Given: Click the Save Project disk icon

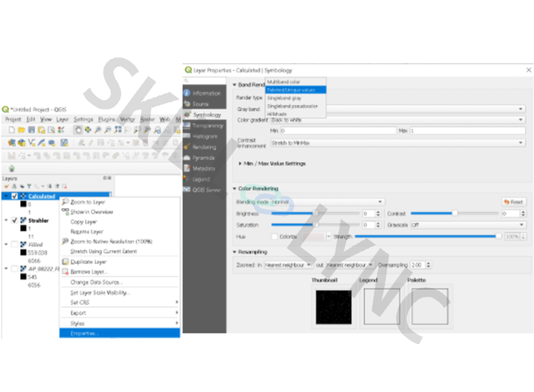Looking at the screenshot, I should pyautogui.click(x=31, y=130).
